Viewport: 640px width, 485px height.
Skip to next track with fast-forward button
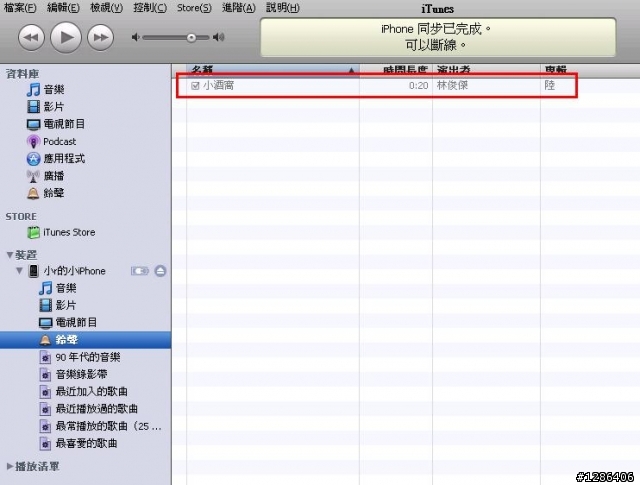100,37
